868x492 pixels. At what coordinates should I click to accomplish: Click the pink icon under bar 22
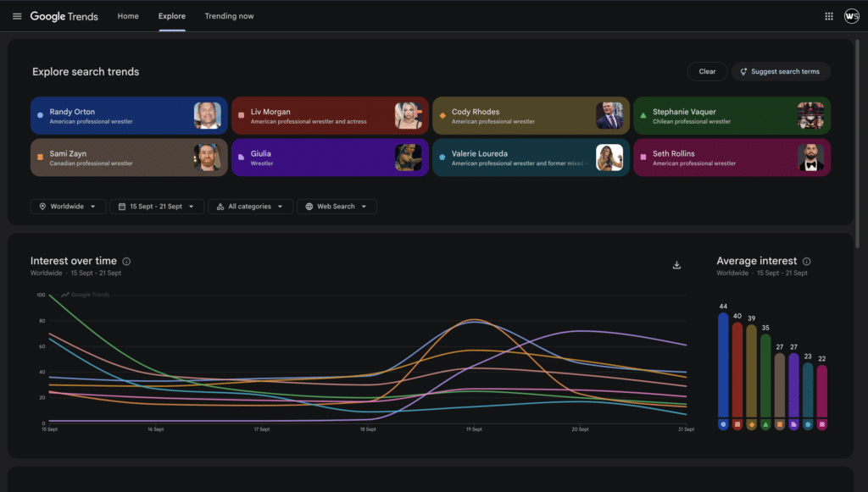pos(822,424)
